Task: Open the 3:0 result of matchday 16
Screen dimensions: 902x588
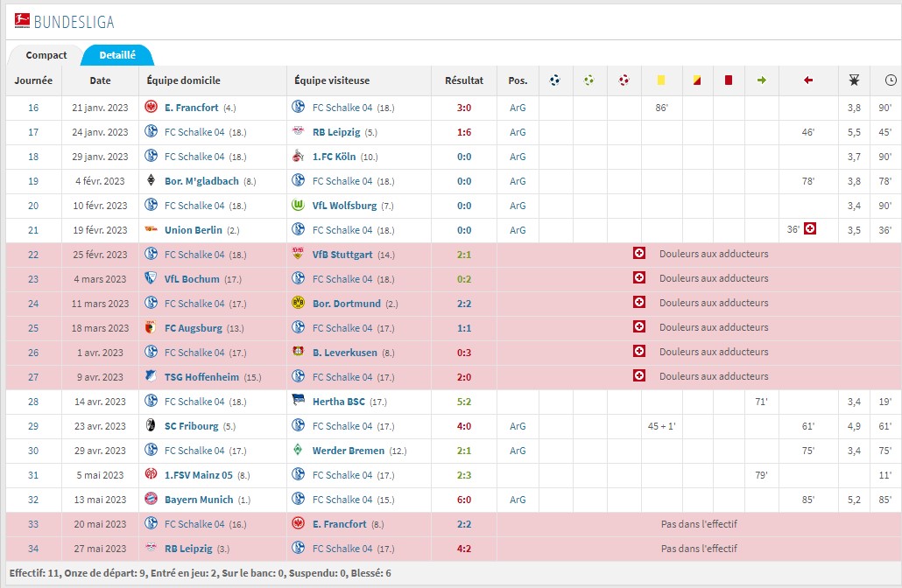Action: pos(464,108)
